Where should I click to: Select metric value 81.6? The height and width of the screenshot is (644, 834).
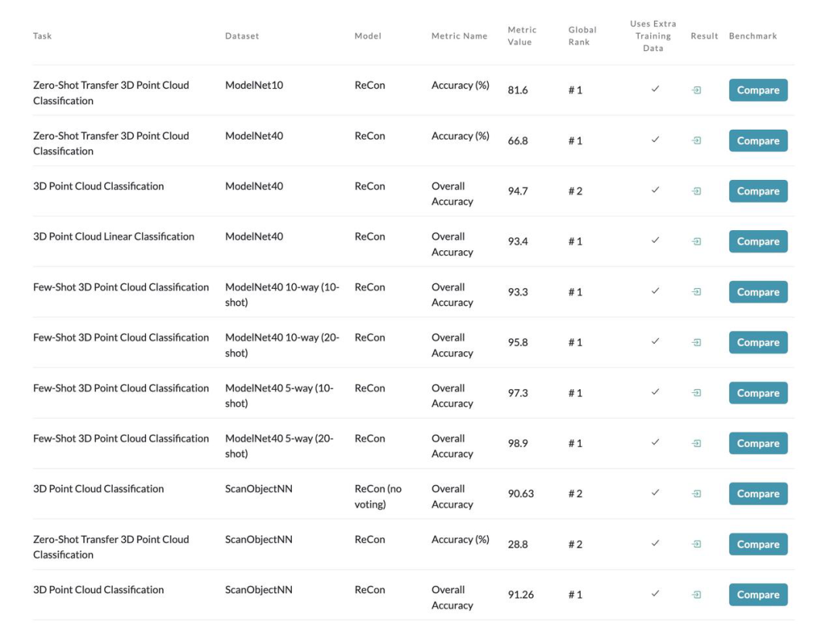tap(517, 90)
